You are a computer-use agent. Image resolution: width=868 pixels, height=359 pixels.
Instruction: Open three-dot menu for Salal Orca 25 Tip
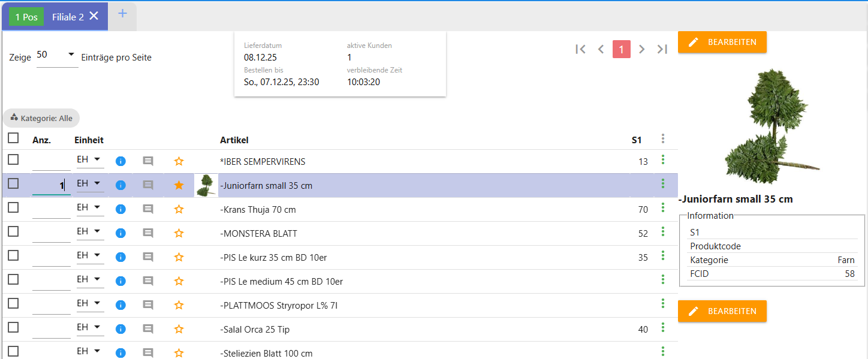pos(662,327)
